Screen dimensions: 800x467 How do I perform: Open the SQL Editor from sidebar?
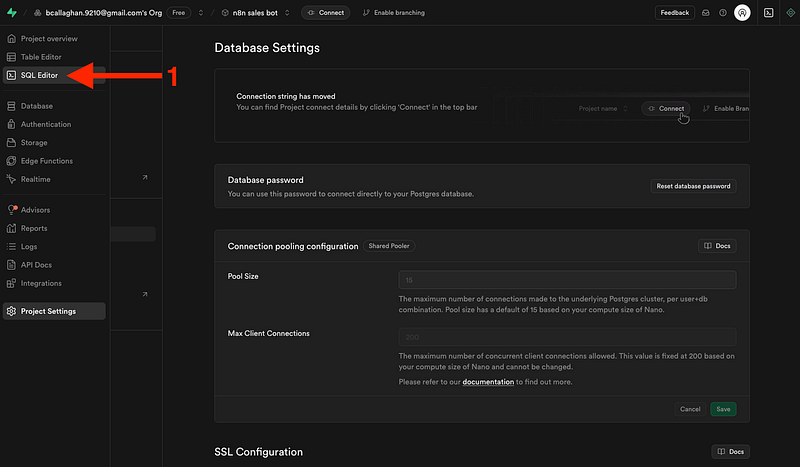40,75
